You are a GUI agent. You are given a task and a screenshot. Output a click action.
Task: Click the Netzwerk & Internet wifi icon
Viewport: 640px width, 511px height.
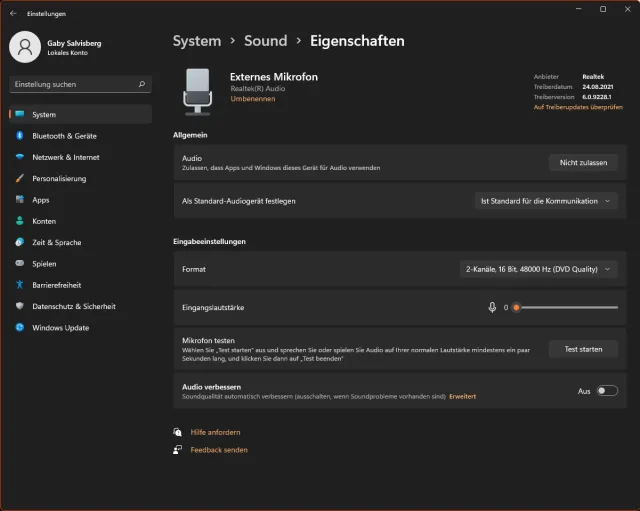click(x=19, y=157)
